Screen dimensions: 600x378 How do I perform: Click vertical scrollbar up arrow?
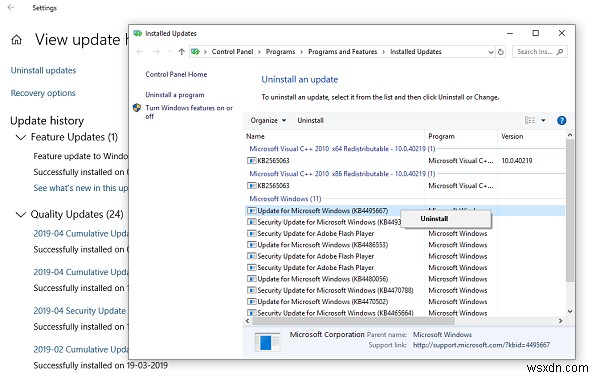(x=570, y=135)
